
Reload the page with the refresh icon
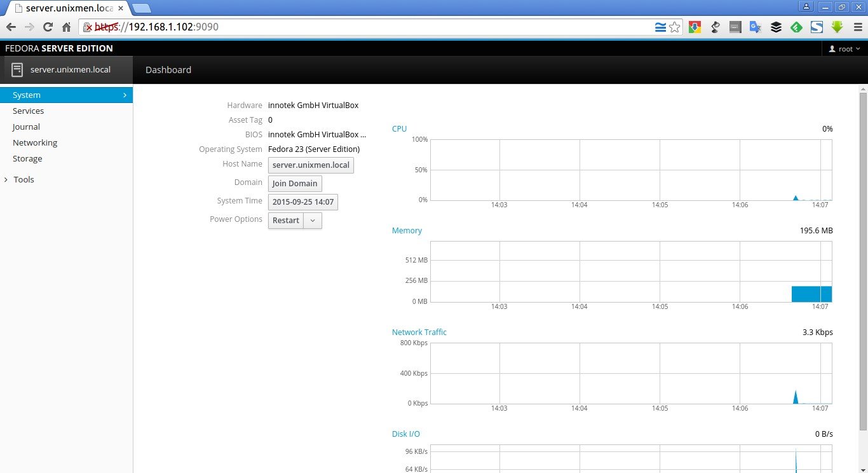point(48,27)
